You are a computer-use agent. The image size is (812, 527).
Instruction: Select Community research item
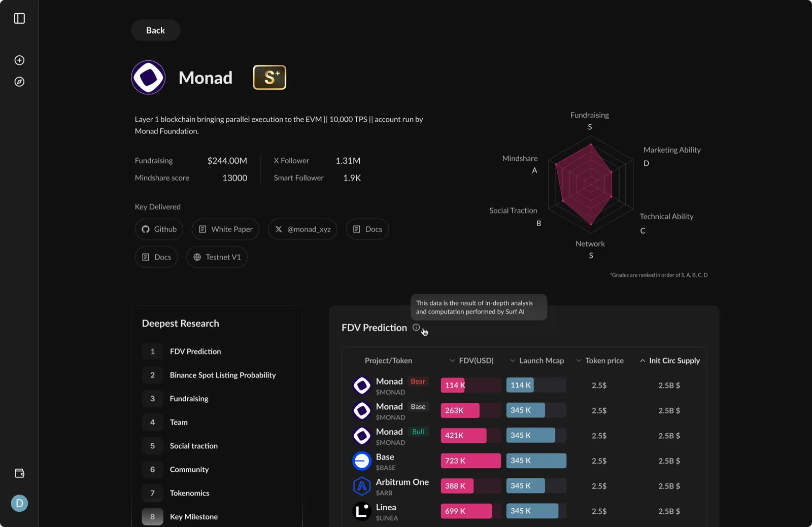[217, 470]
